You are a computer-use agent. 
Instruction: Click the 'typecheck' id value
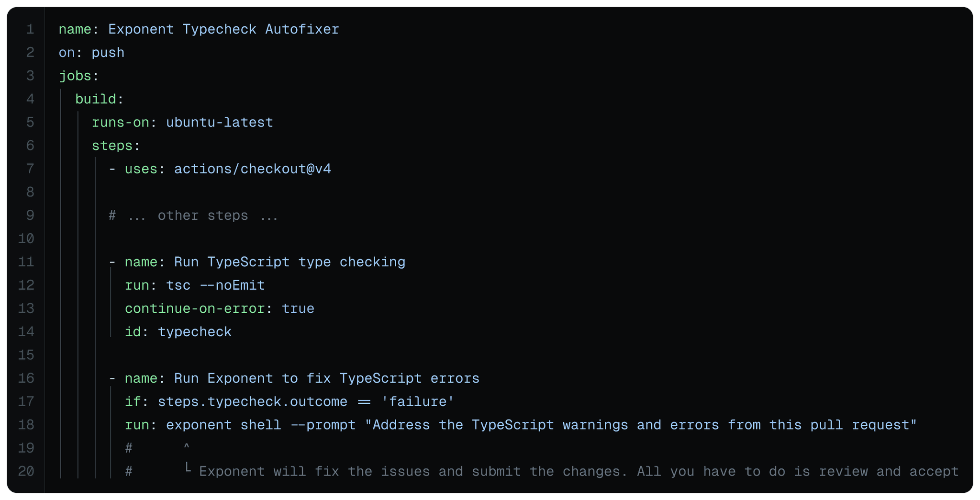point(195,332)
